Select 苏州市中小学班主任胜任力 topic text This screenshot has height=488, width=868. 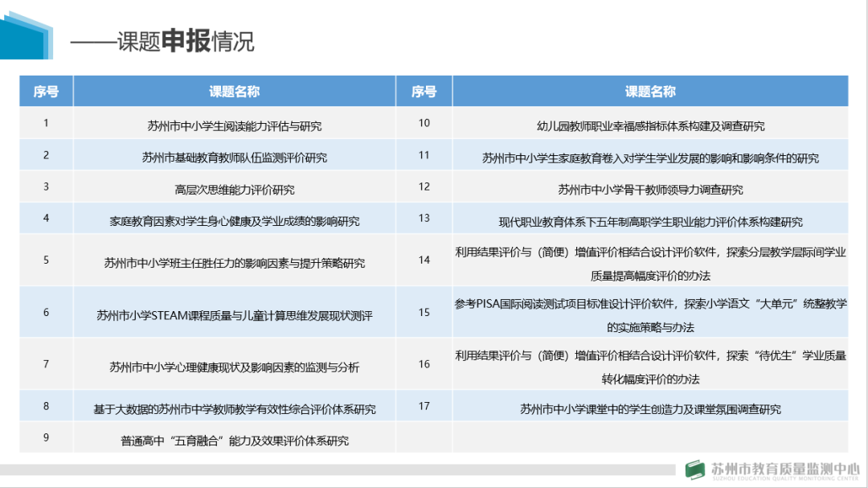(x=234, y=263)
